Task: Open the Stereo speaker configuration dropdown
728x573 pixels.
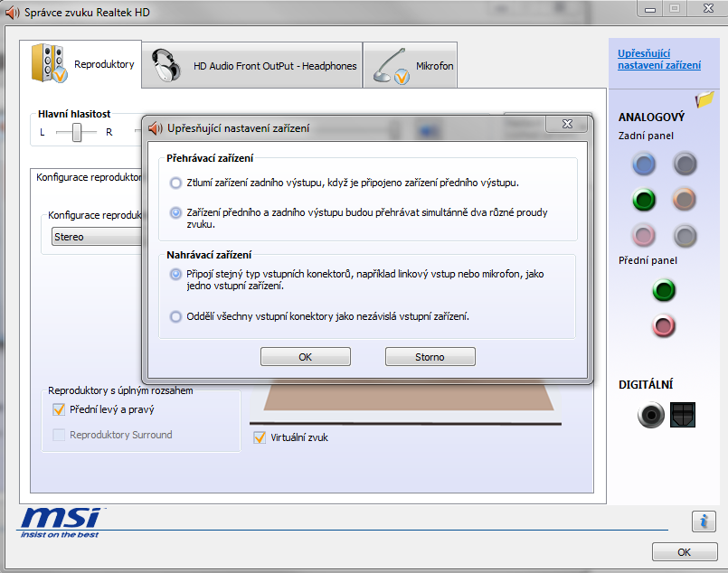Action: (97, 237)
